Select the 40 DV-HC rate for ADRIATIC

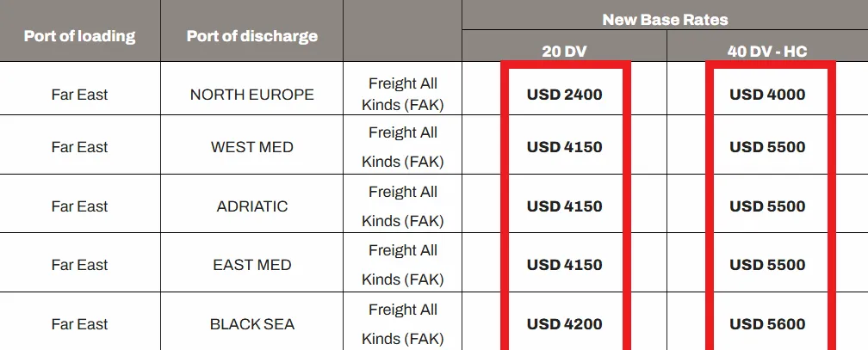click(x=767, y=206)
